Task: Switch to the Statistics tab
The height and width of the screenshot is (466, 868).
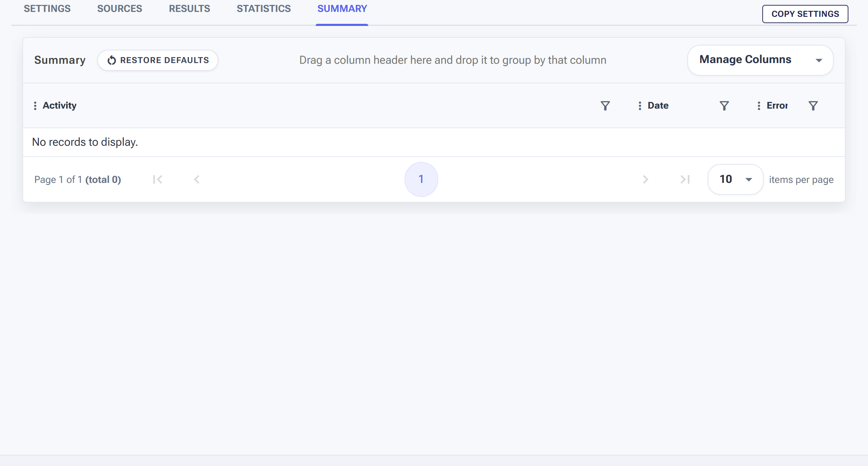Action: (x=264, y=9)
